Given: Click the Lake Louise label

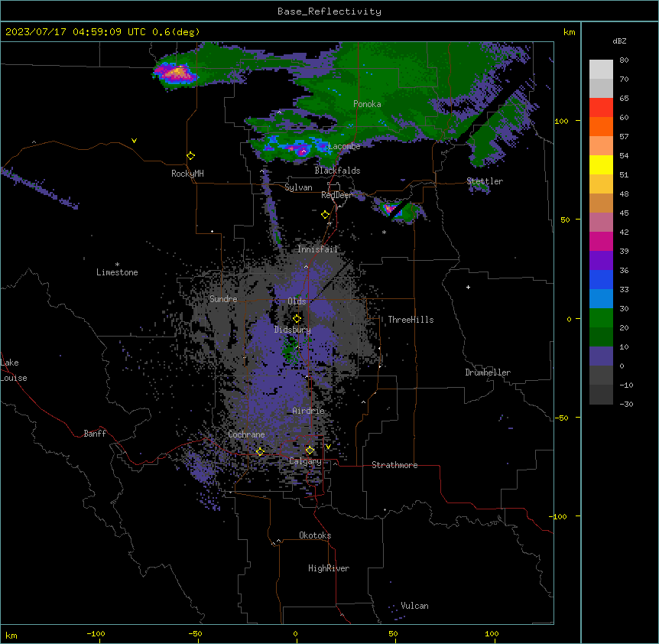Looking at the screenshot, I should pyautogui.click(x=14, y=370).
